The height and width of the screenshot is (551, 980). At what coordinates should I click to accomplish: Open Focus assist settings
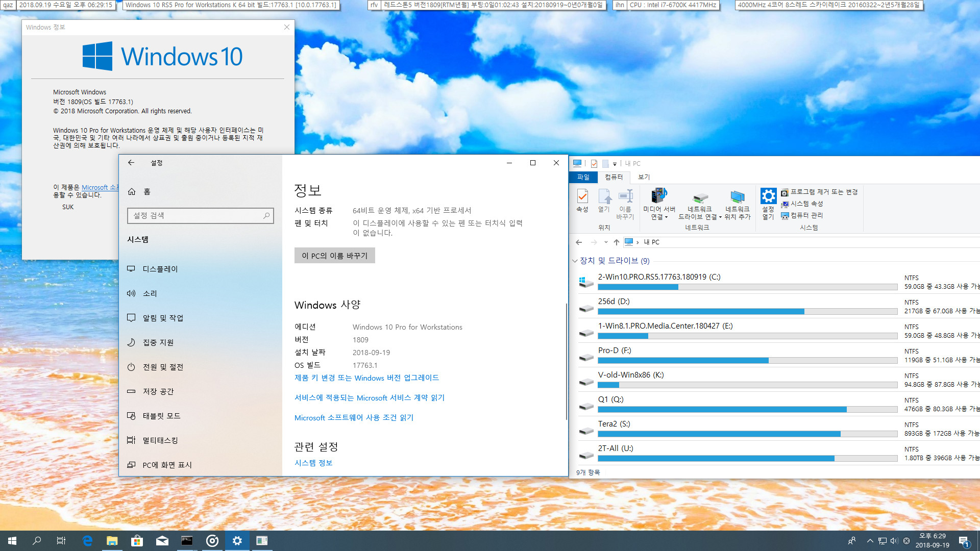pyautogui.click(x=200, y=342)
